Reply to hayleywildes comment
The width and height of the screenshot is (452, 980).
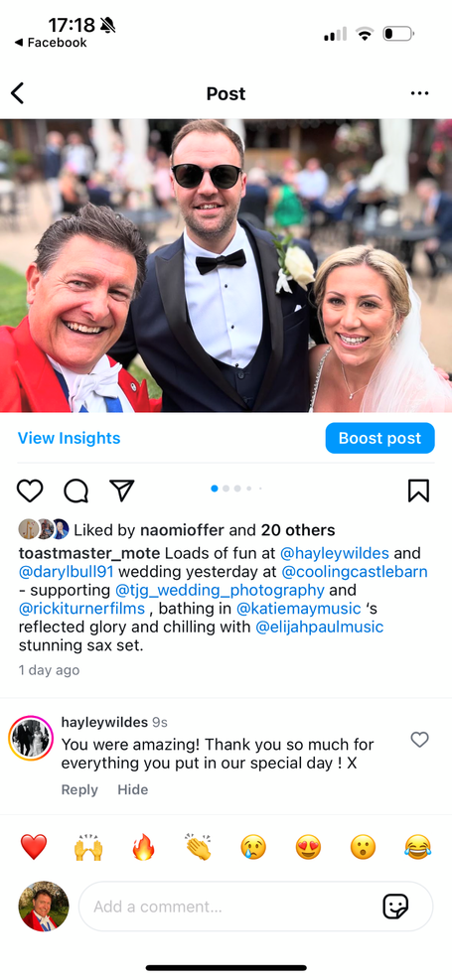79,789
